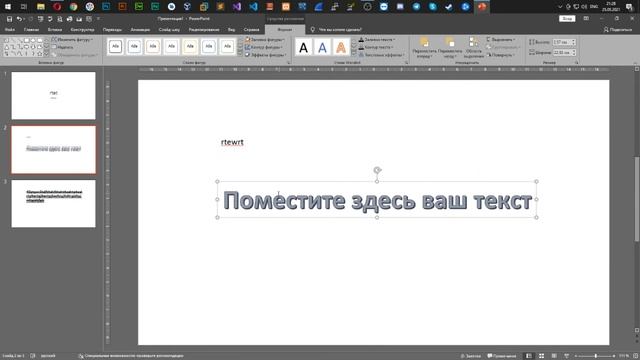Switch to the Слайд-шоу tab
This screenshot has height=360, width=640.
pyautogui.click(x=169, y=30)
